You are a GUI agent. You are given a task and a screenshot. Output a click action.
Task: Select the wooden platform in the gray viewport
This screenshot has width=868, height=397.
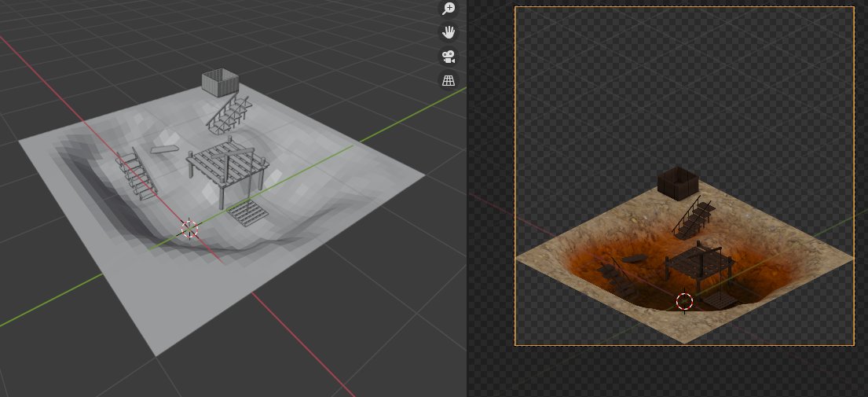[x=228, y=165]
